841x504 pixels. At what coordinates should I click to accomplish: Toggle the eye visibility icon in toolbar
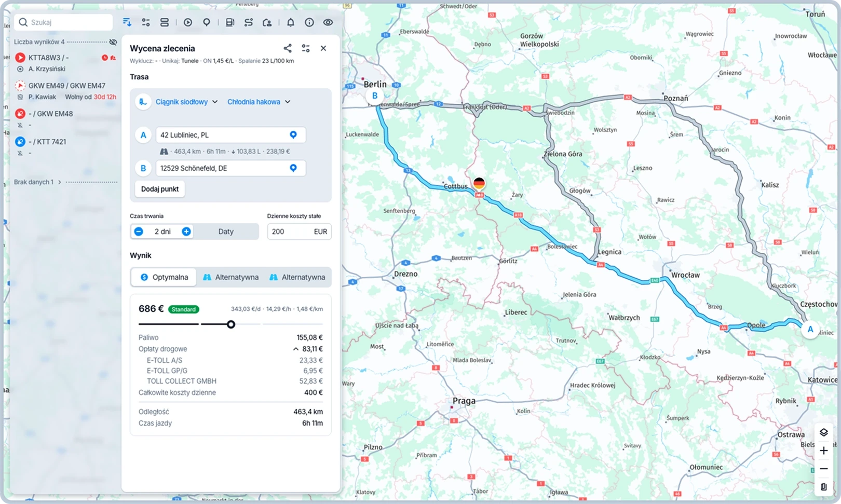click(328, 22)
